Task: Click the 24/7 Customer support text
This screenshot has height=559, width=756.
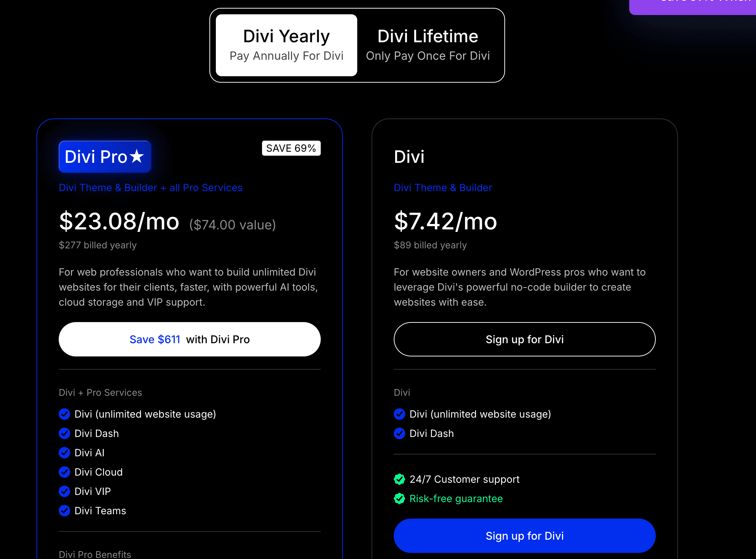Action: point(464,479)
